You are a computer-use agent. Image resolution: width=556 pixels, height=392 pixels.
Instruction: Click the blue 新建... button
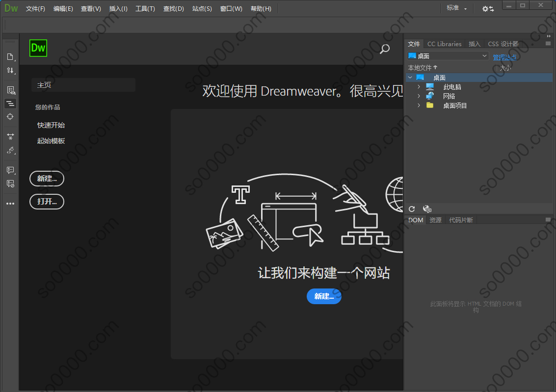click(x=324, y=296)
